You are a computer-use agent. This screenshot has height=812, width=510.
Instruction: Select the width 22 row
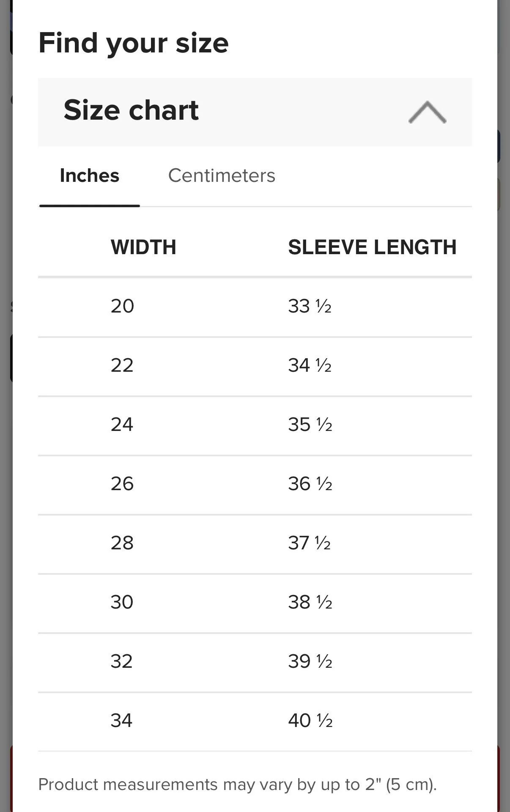[122, 365]
